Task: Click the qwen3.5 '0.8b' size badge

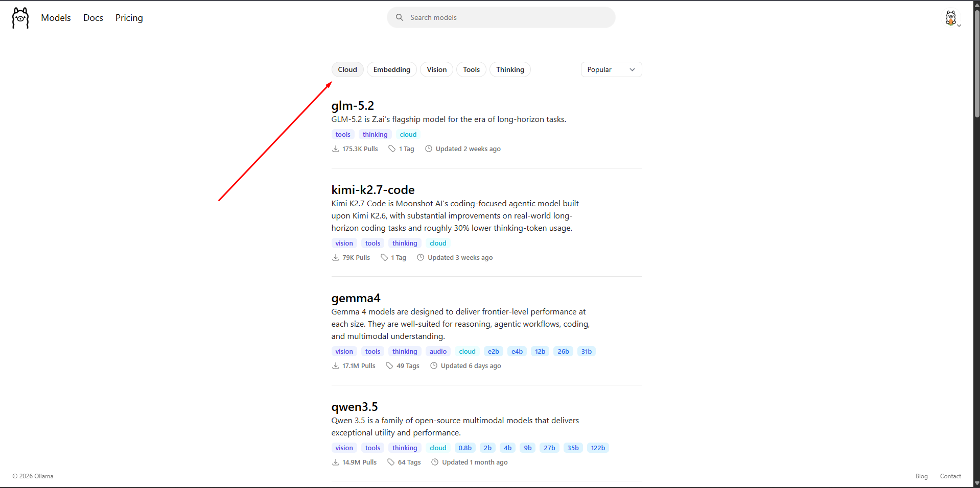Action: (465, 448)
